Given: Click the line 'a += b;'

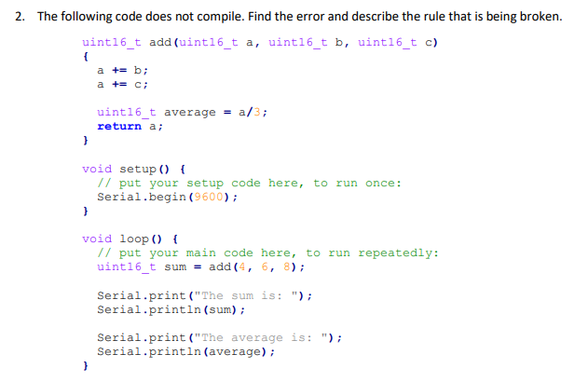Looking at the screenshot, I should 123,70.
